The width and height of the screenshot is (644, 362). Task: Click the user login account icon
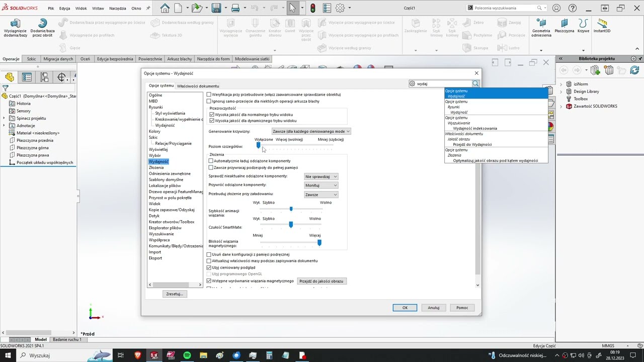[x=556, y=8]
